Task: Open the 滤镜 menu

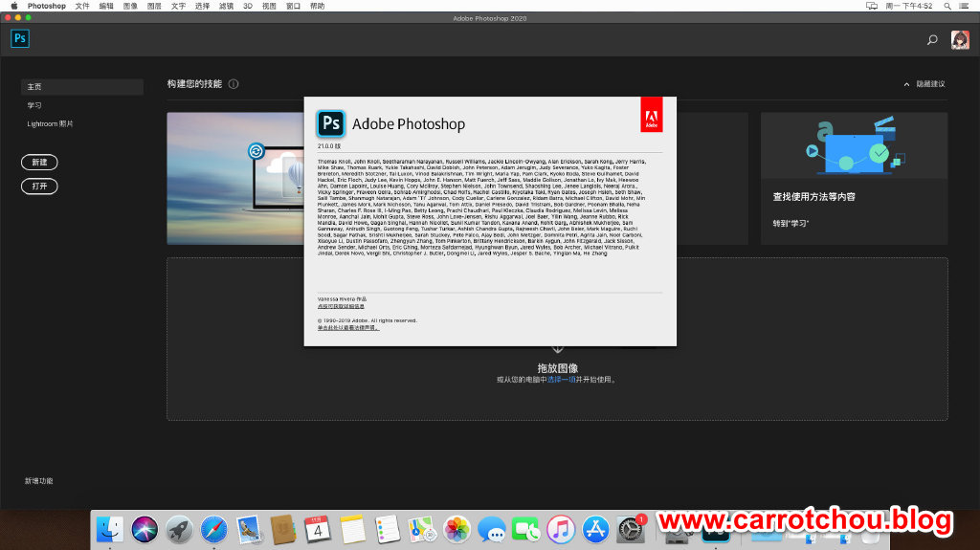Action: pos(227,6)
